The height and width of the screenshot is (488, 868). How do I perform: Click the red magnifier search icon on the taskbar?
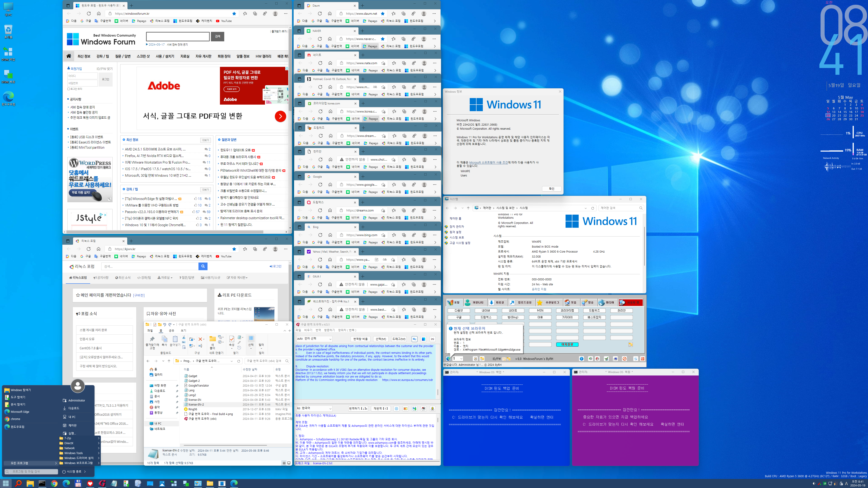click(x=18, y=483)
